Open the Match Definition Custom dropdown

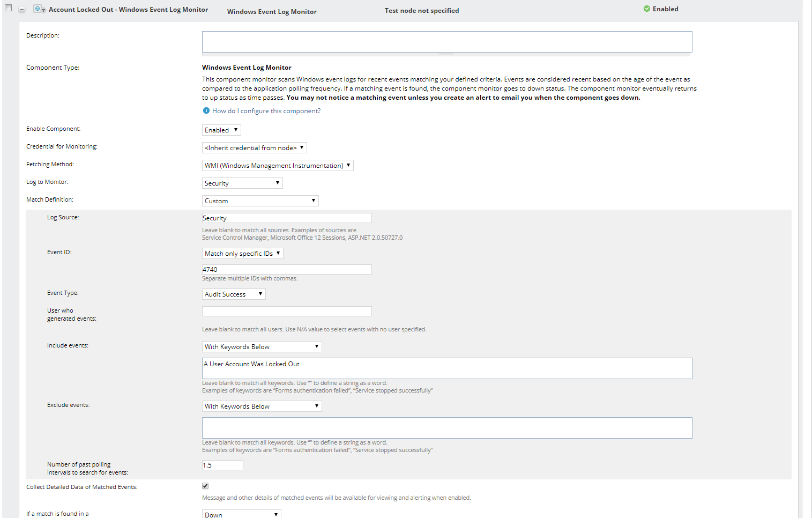click(260, 201)
